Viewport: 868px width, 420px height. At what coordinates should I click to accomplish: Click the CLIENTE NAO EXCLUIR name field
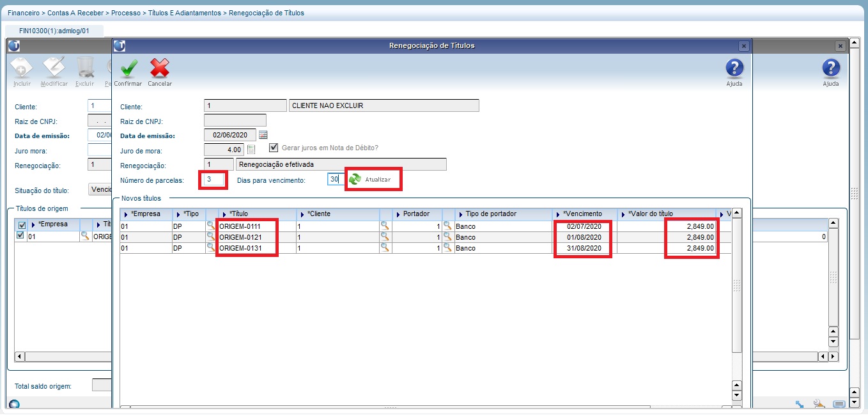384,105
